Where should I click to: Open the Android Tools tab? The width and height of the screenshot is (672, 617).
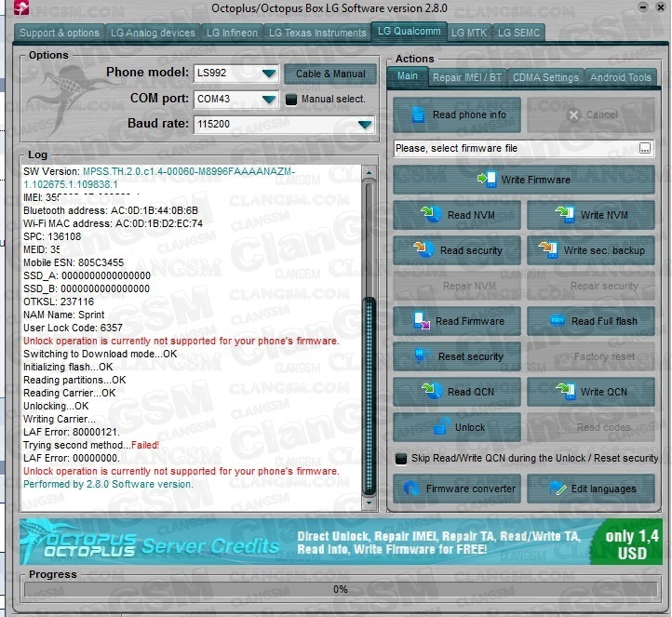pyautogui.click(x=621, y=77)
